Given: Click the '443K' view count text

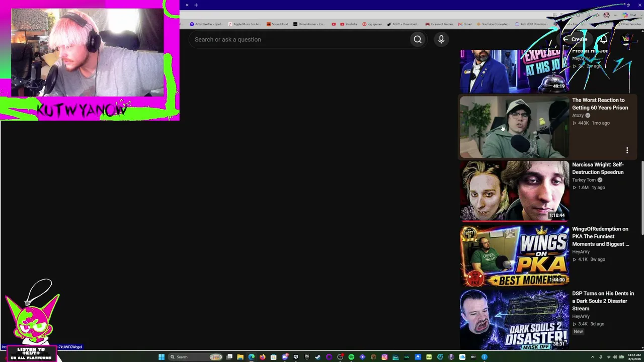Looking at the screenshot, I should 584,123.
